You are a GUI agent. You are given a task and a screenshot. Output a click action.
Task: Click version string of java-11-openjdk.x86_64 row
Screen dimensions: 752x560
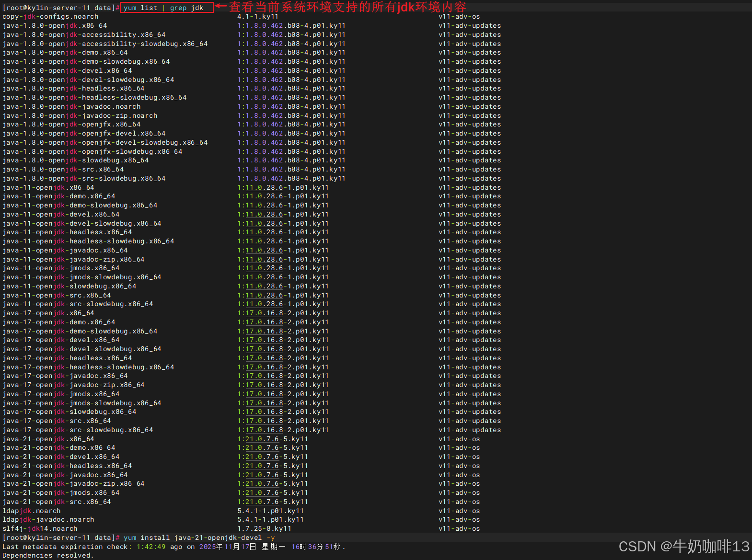point(283,187)
